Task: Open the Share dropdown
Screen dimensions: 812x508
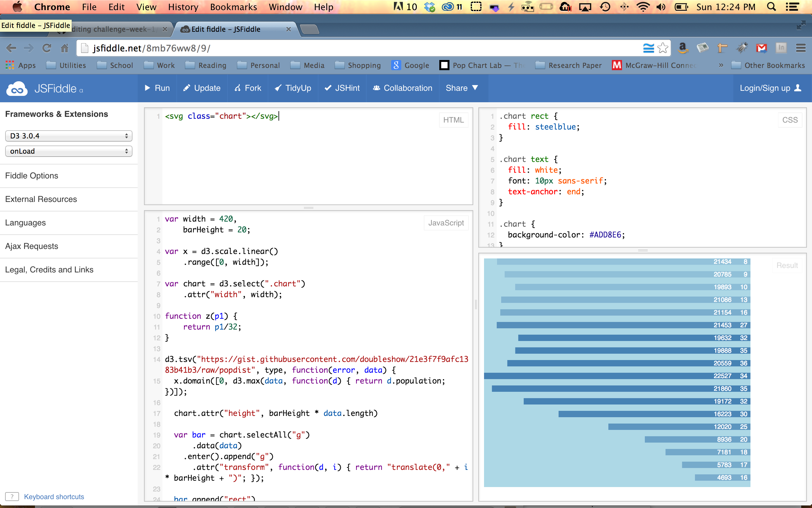Action: (462, 88)
